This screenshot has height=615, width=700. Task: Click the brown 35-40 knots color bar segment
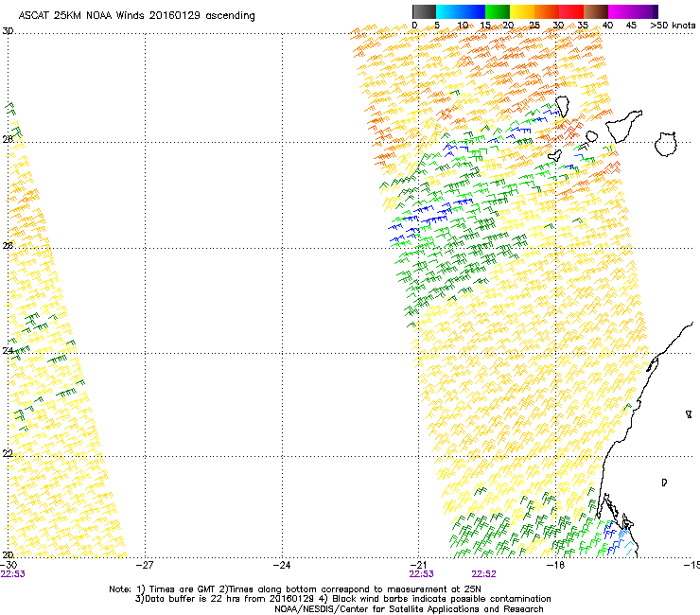tap(596, 11)
